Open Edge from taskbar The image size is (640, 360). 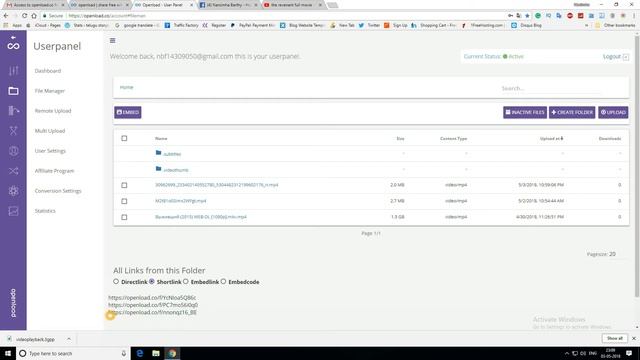[x=140, y=353]
